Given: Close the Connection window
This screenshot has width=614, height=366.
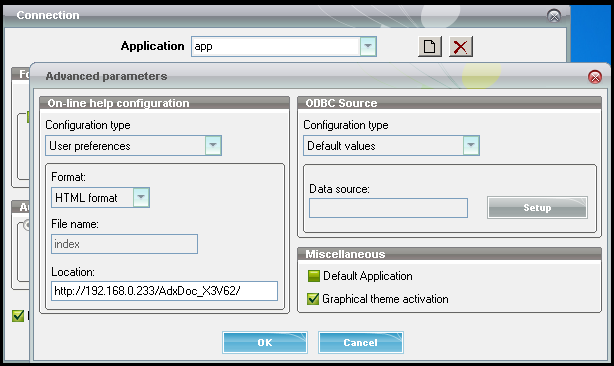Looking at the screenshot, I should click(x=554, y=16).
